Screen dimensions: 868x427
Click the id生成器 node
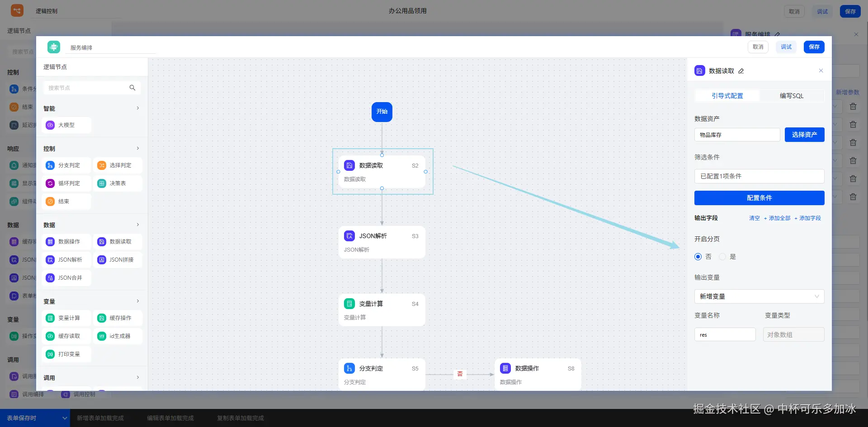[x=118, y=336]
